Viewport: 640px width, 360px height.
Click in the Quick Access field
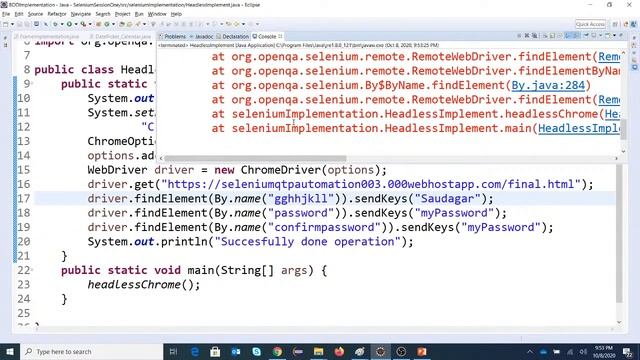[x=590, y=24]
